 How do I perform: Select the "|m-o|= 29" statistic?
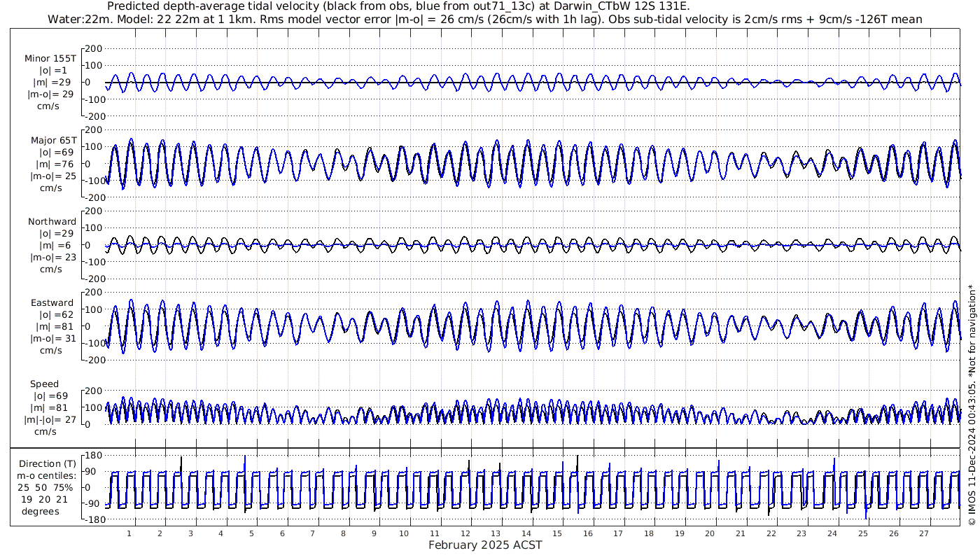click(x=49, y=94)
